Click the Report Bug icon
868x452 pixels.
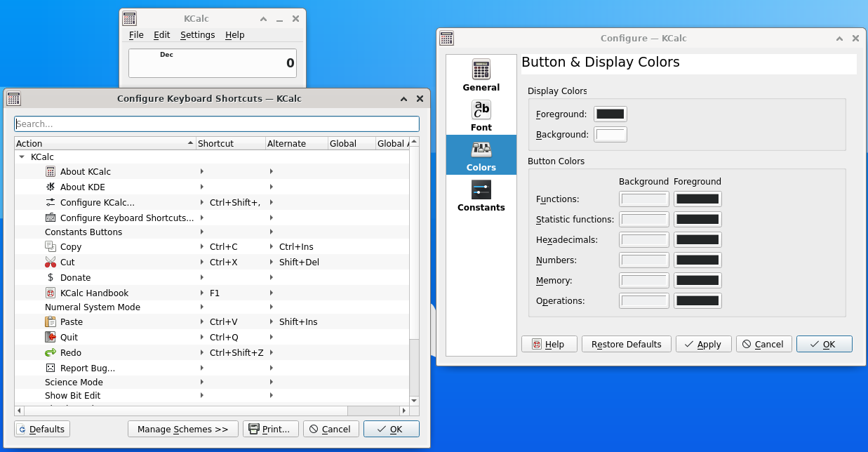point(51,368)
